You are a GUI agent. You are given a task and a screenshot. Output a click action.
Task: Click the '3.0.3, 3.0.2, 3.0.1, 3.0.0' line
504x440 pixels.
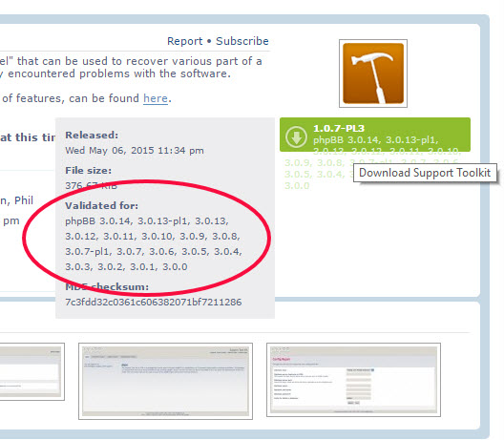point(126,266)
